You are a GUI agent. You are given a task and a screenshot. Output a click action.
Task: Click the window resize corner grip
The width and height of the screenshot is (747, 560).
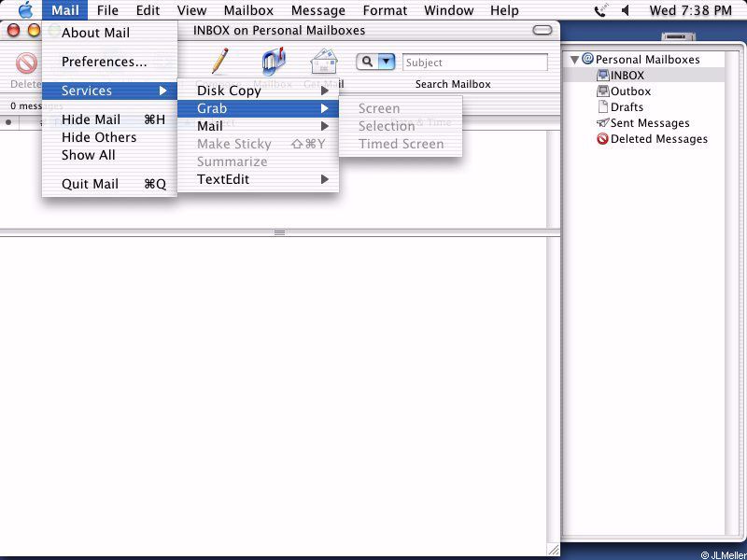[554, 550]
